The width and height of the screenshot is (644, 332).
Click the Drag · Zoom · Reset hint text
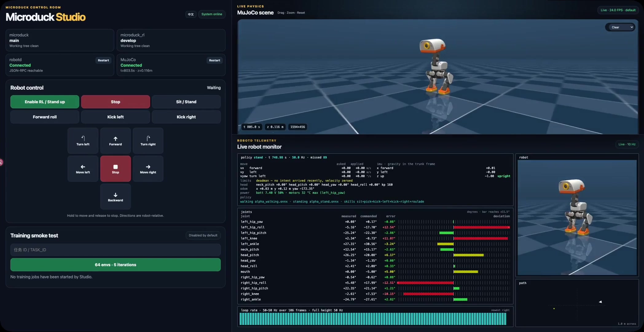tap(291, 13)
